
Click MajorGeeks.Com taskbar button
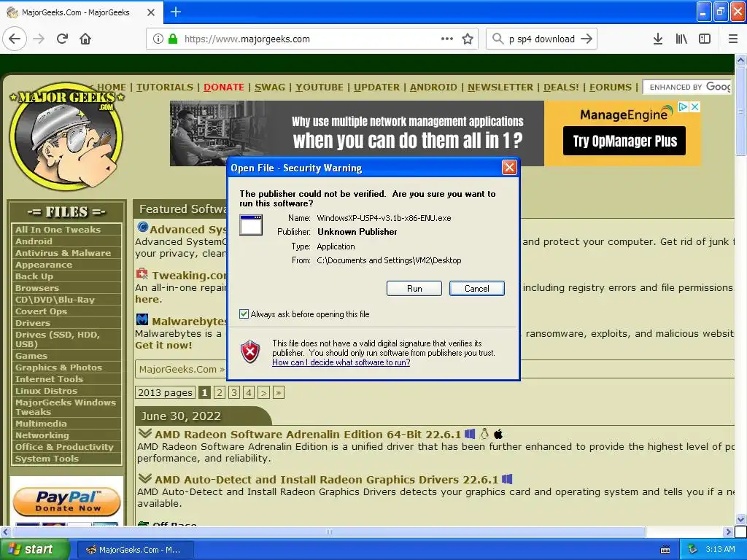click(134, 550)
